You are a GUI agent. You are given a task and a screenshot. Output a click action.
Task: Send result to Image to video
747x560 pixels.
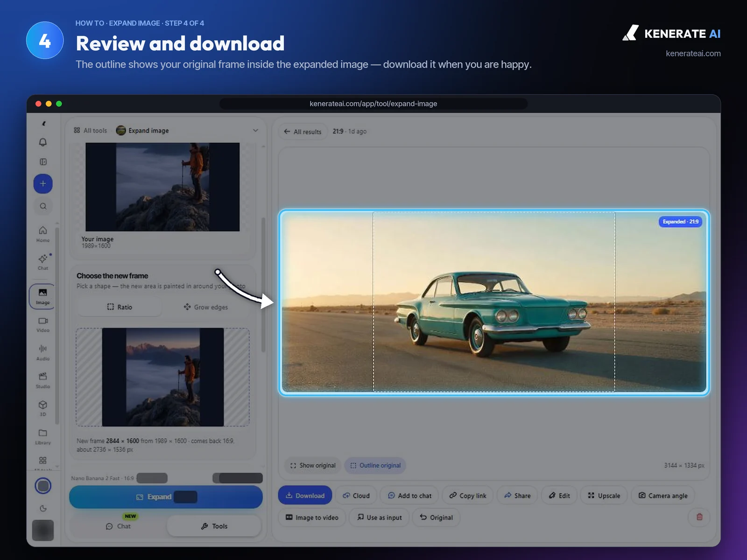312,518
